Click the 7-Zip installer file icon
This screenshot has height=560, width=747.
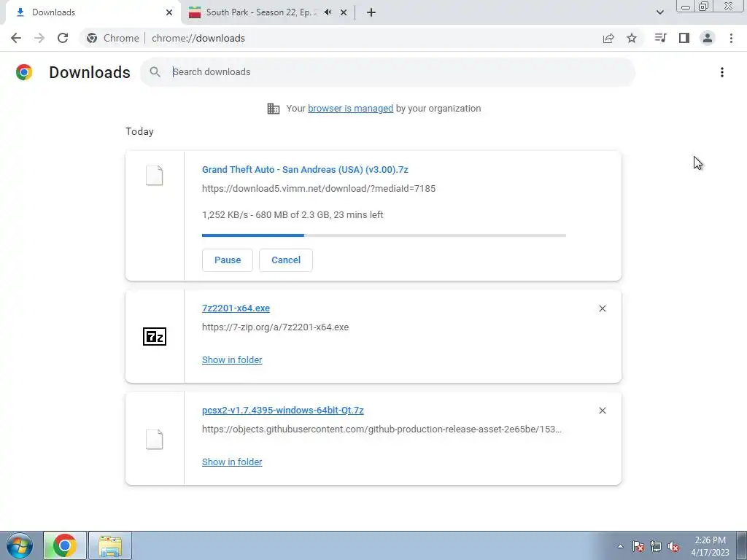(155, 337)
